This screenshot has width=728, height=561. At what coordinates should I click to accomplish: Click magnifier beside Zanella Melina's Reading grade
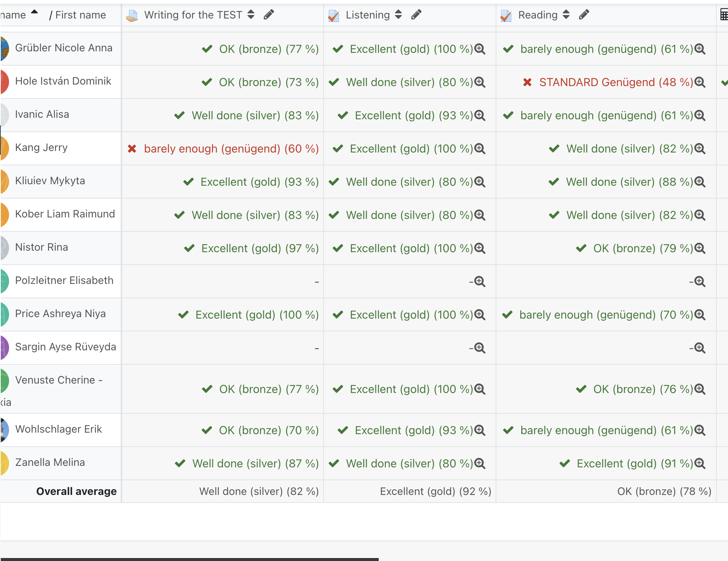tap(700, 463)
